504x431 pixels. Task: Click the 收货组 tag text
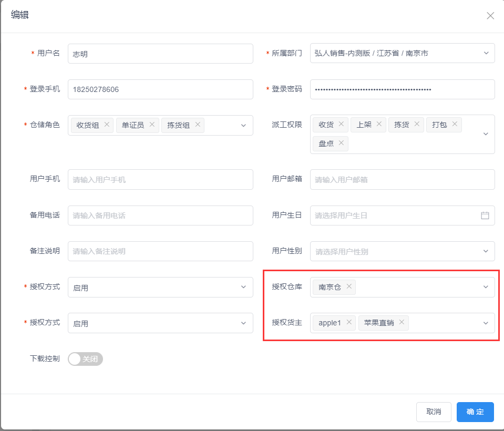(87, 125)
